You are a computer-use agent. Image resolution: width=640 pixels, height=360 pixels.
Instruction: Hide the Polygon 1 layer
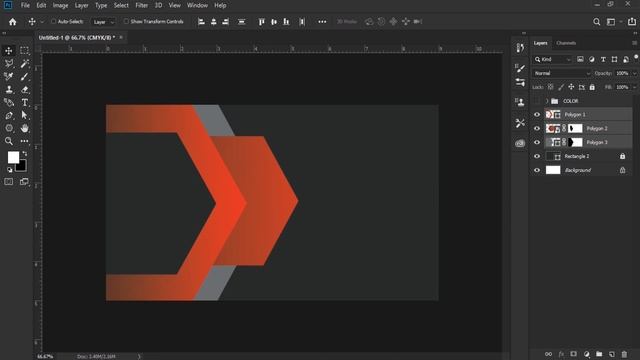(537, 115)
